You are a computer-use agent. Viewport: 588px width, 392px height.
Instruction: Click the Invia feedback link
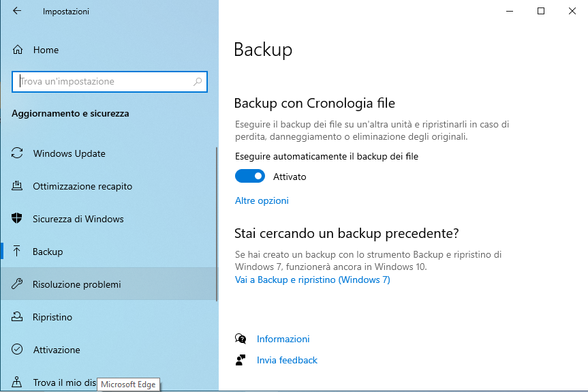click(x=287, y=360)
